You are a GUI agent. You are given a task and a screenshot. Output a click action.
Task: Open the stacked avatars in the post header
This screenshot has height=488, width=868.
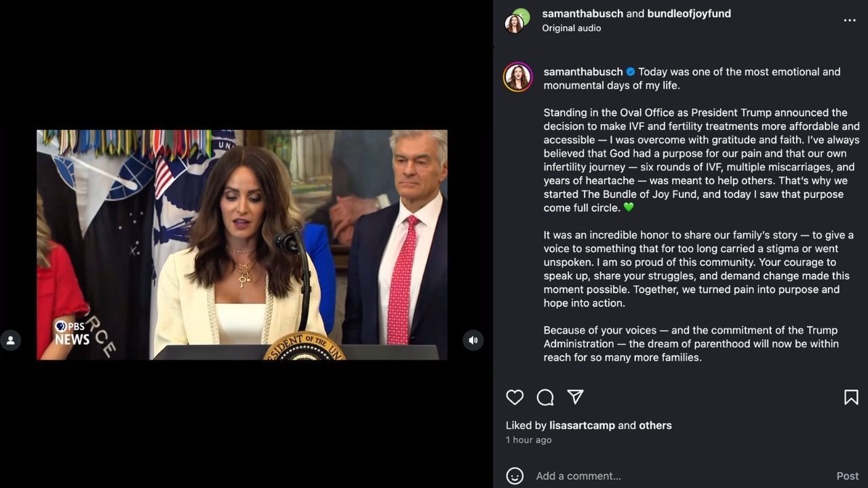pyautogui.click(x=517, y=20)
